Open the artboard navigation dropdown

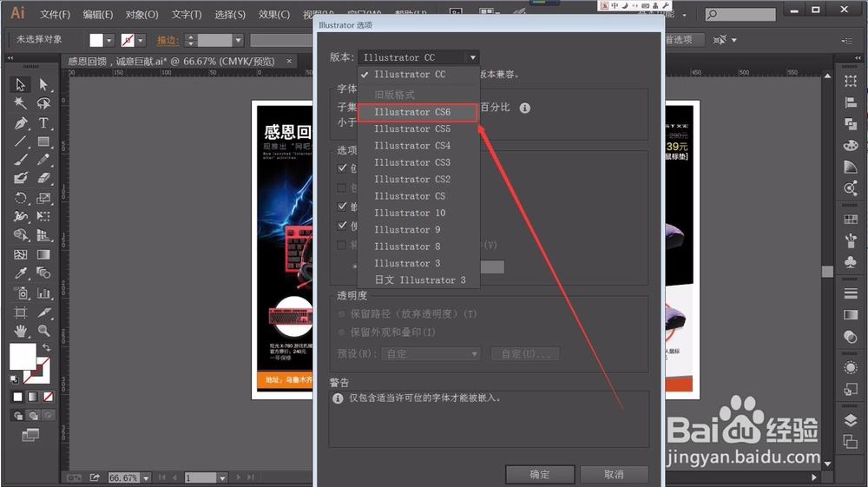tap(222, 477)
